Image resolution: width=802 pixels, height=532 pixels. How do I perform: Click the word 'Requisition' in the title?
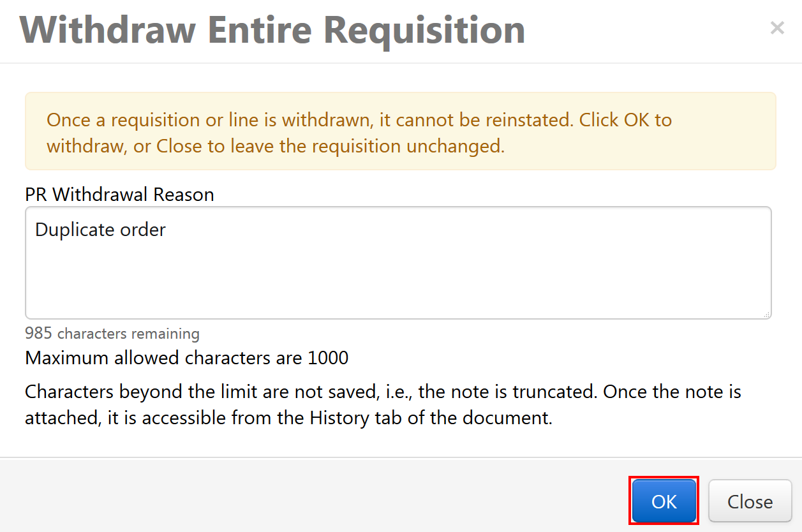pos(424,29)
